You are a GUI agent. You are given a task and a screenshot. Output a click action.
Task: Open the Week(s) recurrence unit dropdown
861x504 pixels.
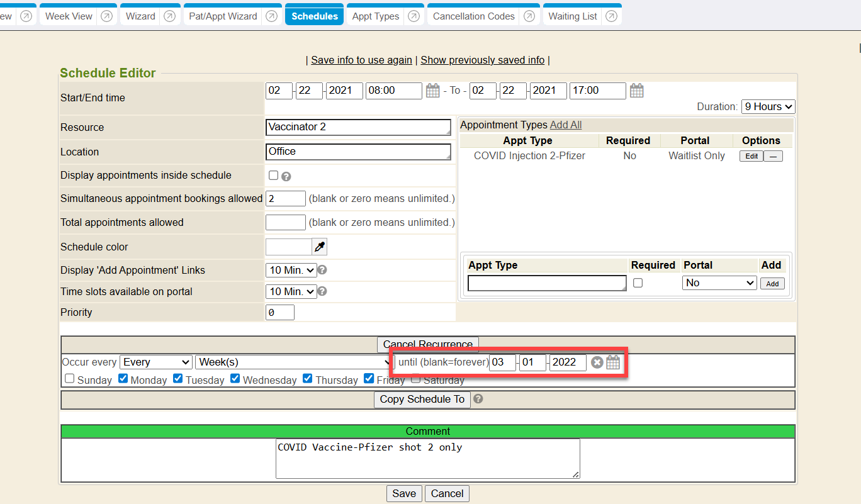pyautogui.click(x=294, y=362)
